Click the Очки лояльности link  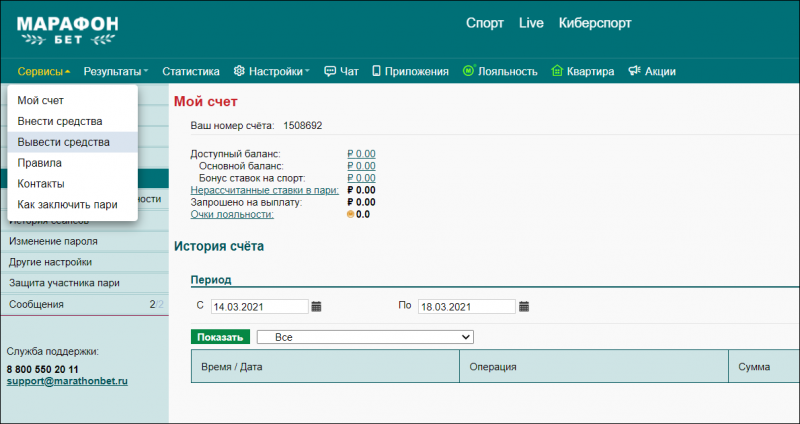click(232, 214)
